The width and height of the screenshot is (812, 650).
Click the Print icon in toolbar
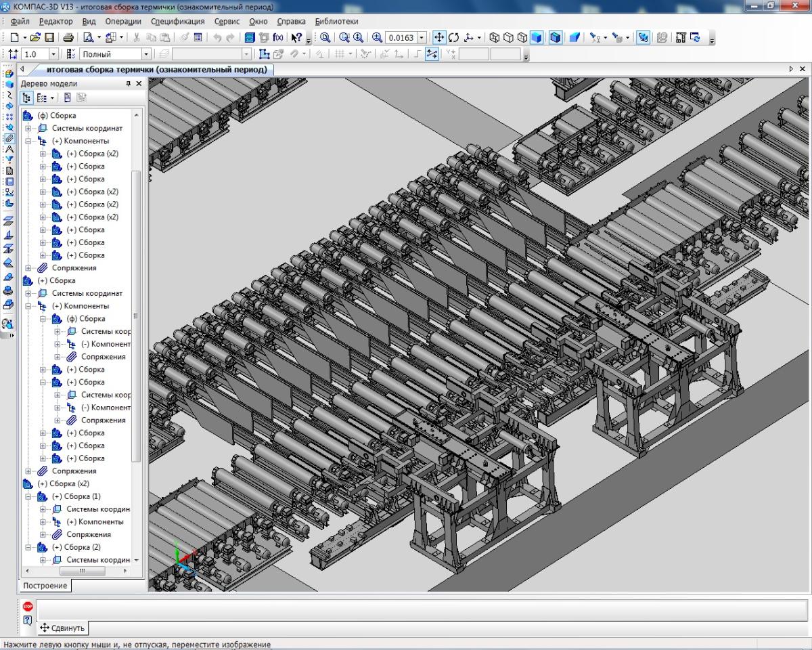[x=68, y=38]
